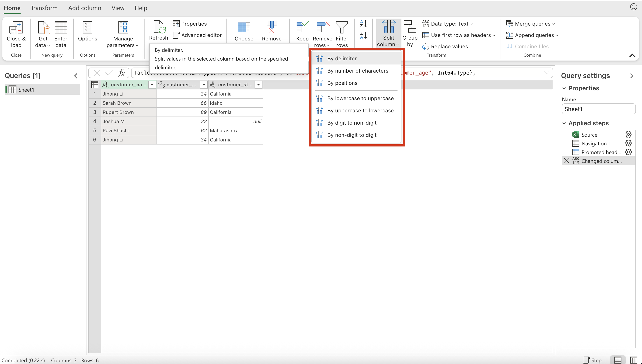Select By number of characters option
This screenshot has height=364, width=642.
tap(358, 71)
